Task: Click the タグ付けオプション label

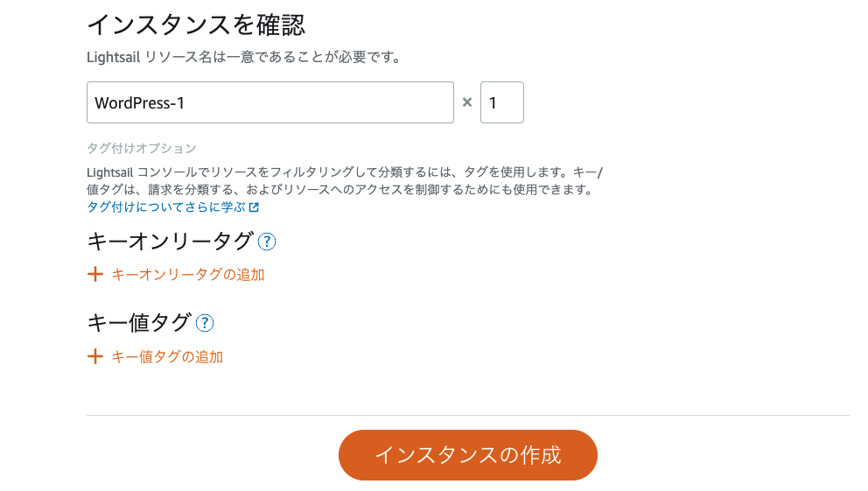Action: [142, 149]
